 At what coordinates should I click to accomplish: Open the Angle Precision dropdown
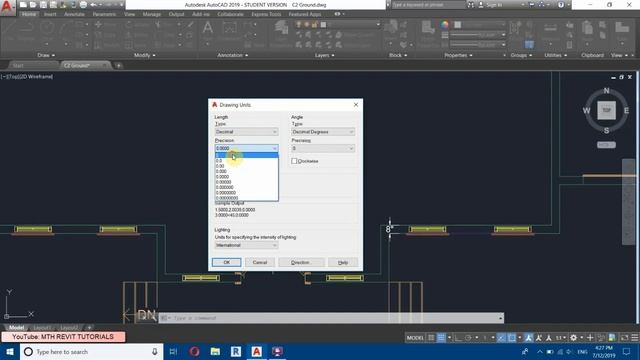point(323,148)
